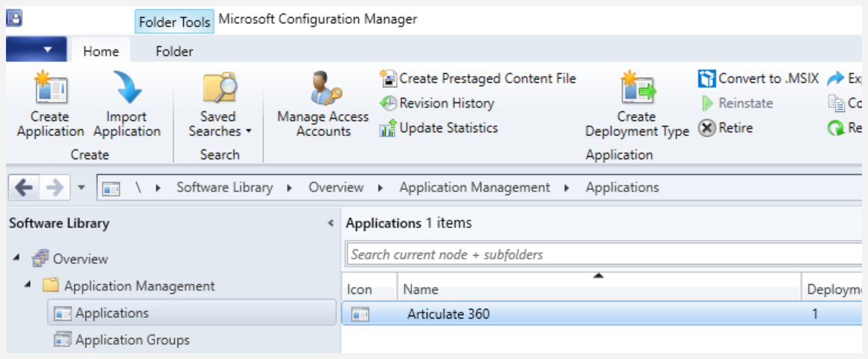Open navigation history dropdown arrow
This screenshot has width=868, height=359.
click(x=82, y=188)
